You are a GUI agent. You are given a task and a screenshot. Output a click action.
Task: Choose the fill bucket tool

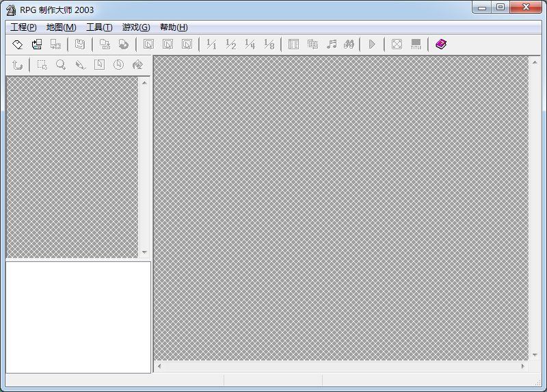click(x=137, y=65)
